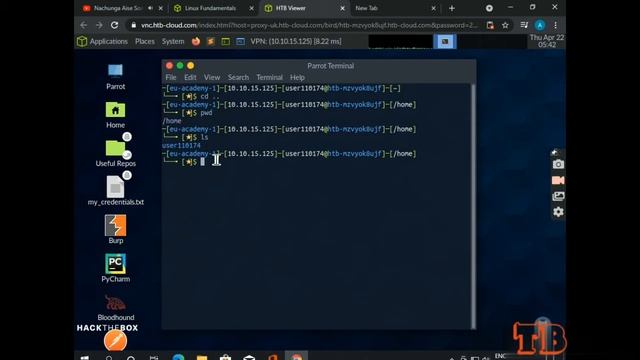Click the blue PowerShell launcher in panel
The height and width of the screenshot is (360, 640).
[240, 41]
